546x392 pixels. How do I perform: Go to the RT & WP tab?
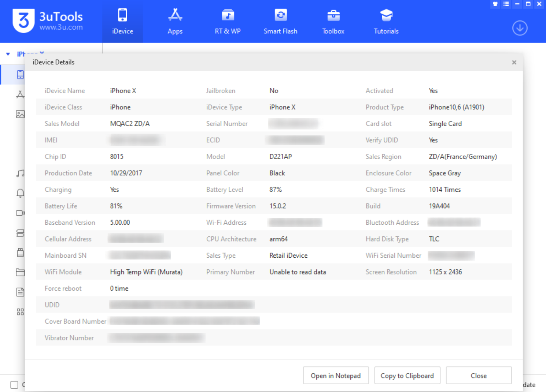coord(228,22)
